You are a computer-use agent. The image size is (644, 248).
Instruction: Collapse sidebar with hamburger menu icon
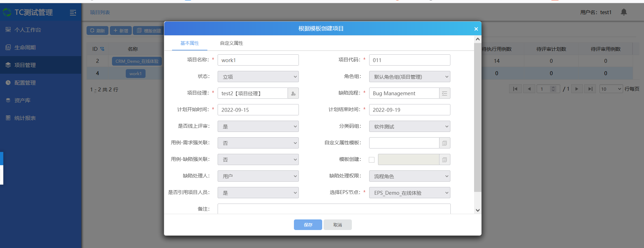[x=73, y=13]
